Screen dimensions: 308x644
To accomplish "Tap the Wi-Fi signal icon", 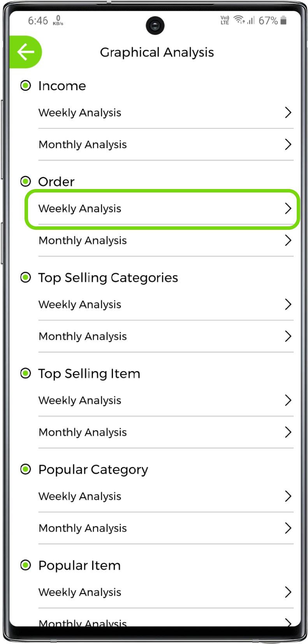I will coord(239,19).
